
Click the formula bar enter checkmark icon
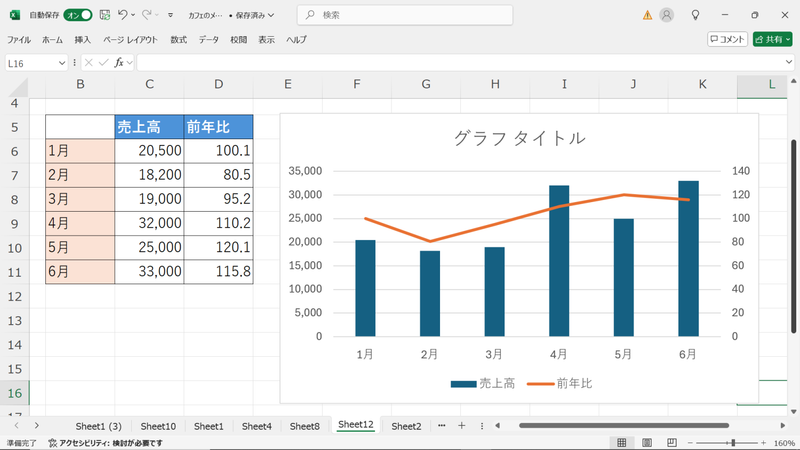click(104, 63)
